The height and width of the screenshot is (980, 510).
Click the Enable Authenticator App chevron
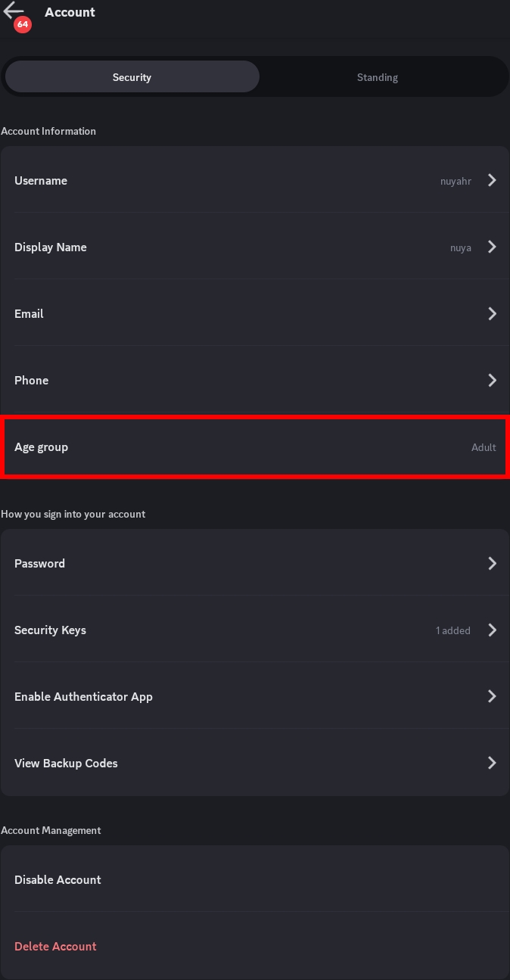(x=492, y=696)
